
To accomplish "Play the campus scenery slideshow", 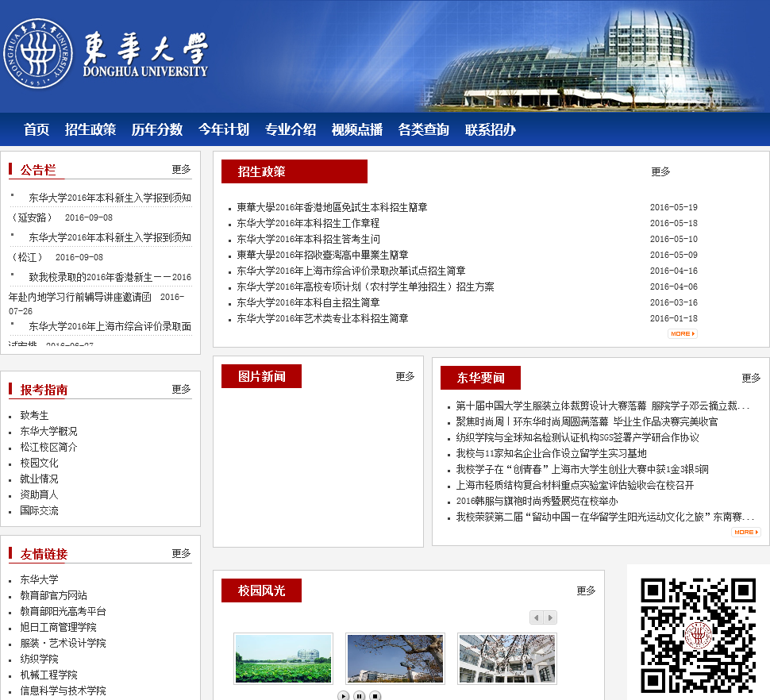I will [x=343, y=695].
